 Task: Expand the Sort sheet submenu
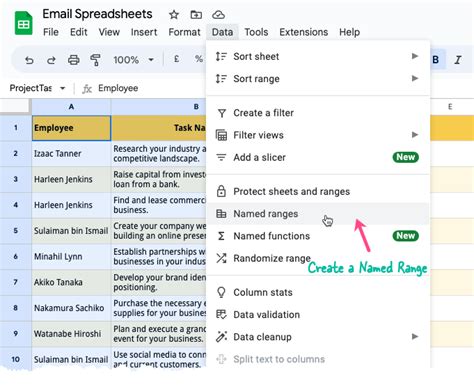tap(318, 56)
